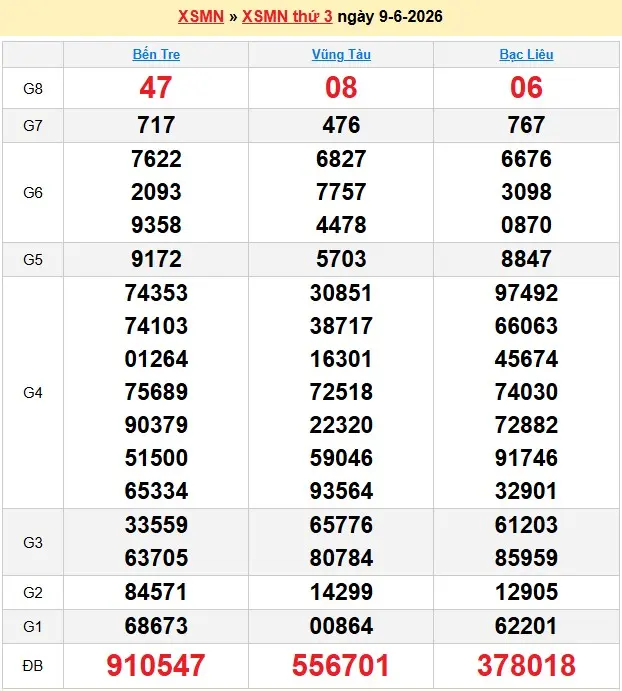Viewport: 622px width, 691px height.
Task: Click G6 number 7622
Action: click(156, 159)
